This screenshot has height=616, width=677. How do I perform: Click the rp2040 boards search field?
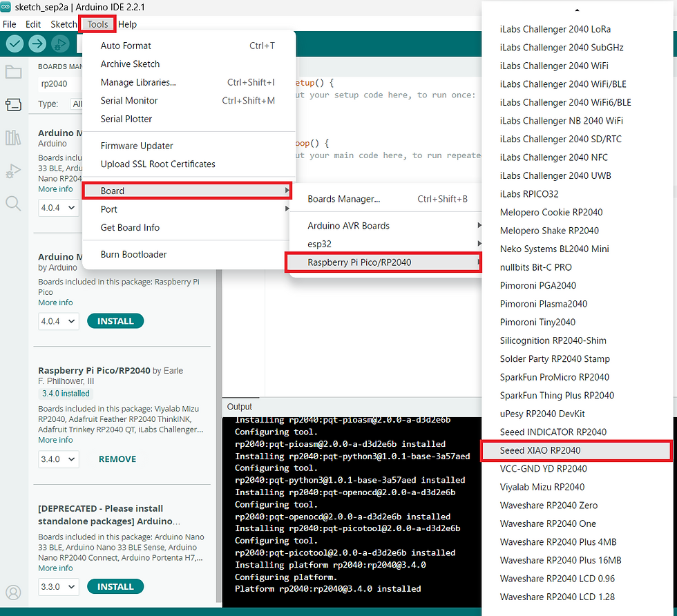(60, 84)
